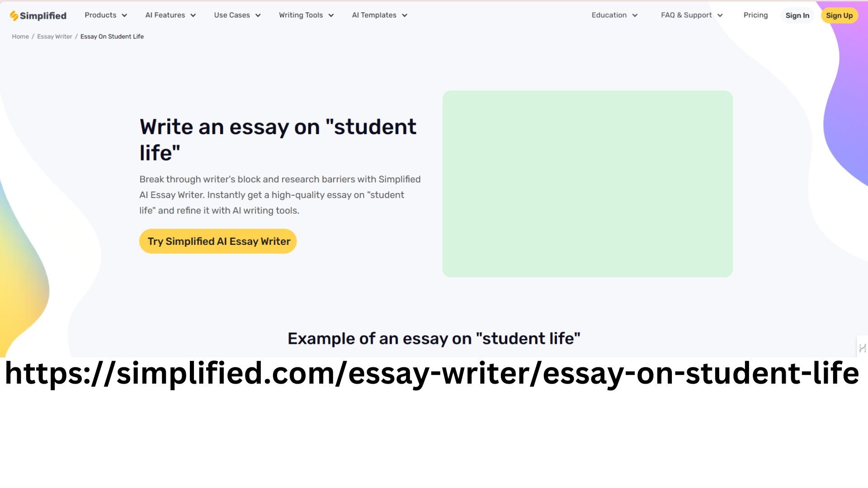The height and width of the screenshot is (488, 868).
Task: Open the Writing Tools chevron arrow
Action: click(x=331, y=15)
